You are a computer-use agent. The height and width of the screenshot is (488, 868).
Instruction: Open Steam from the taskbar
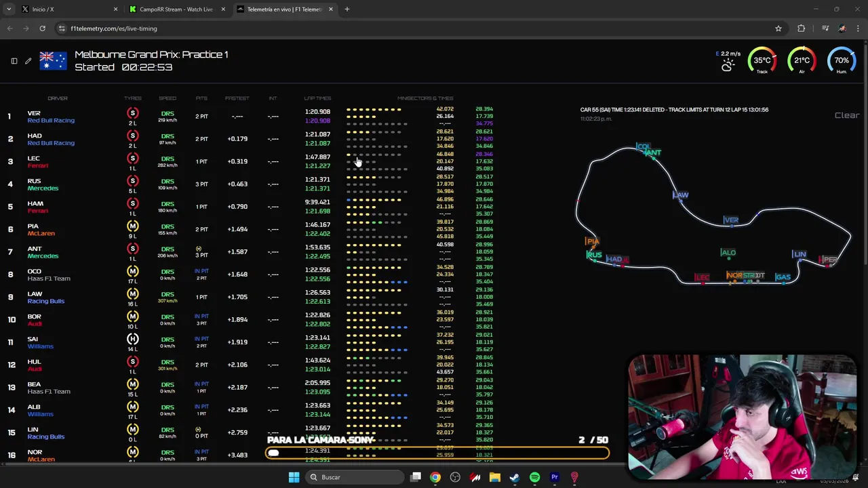[x=515, y=477]
